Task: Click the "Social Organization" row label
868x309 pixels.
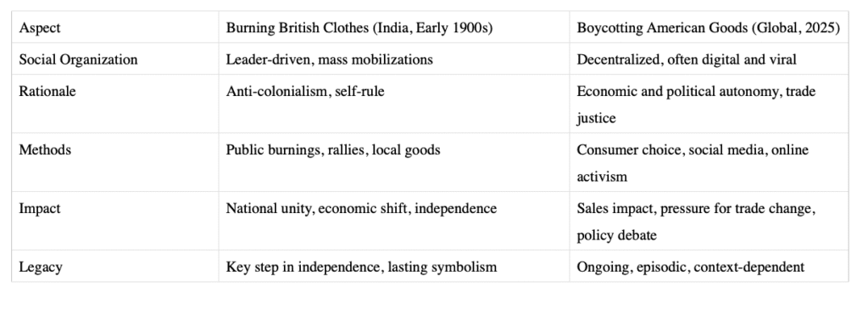Action: point(115,59)
